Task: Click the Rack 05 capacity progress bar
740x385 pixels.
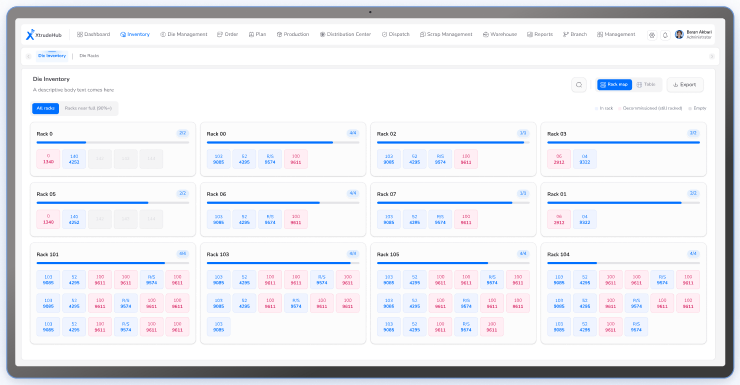Action: [113, 203]
